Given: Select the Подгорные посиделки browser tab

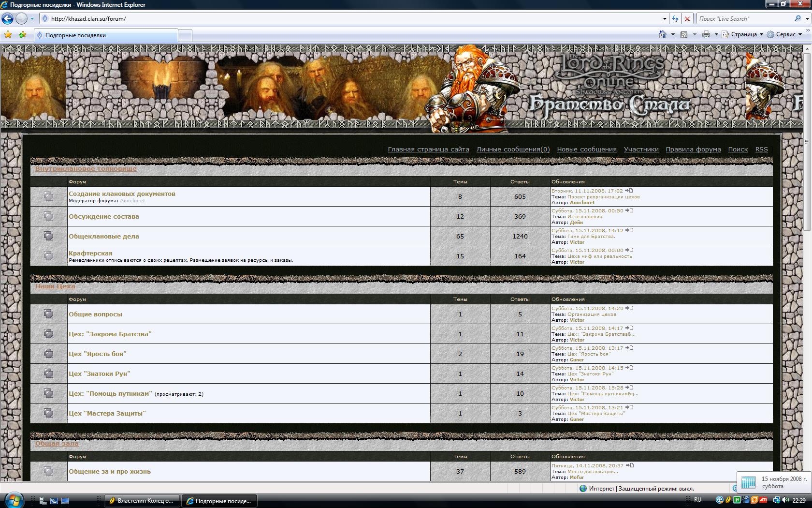Looking at the screenshot, I should click(x=106, y=35).
